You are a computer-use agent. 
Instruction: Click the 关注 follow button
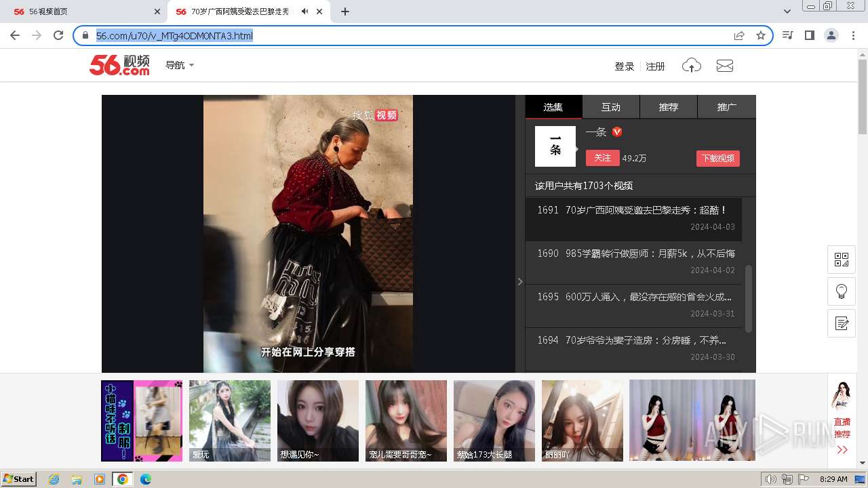[603, 158]
